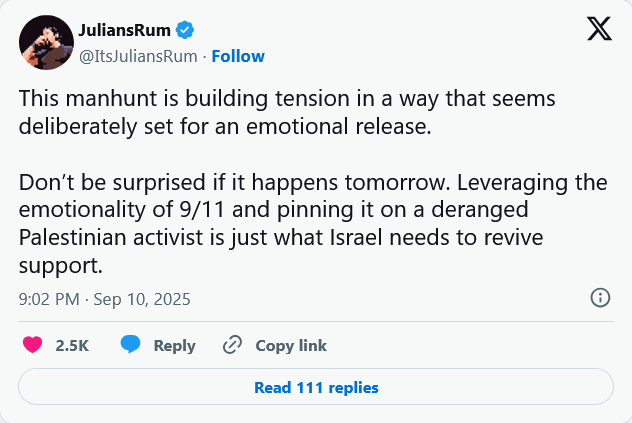Click the blue reply speech bubble icon
Image resolution: width=632 pixels, height=423 pixels.
pos(130,346)
